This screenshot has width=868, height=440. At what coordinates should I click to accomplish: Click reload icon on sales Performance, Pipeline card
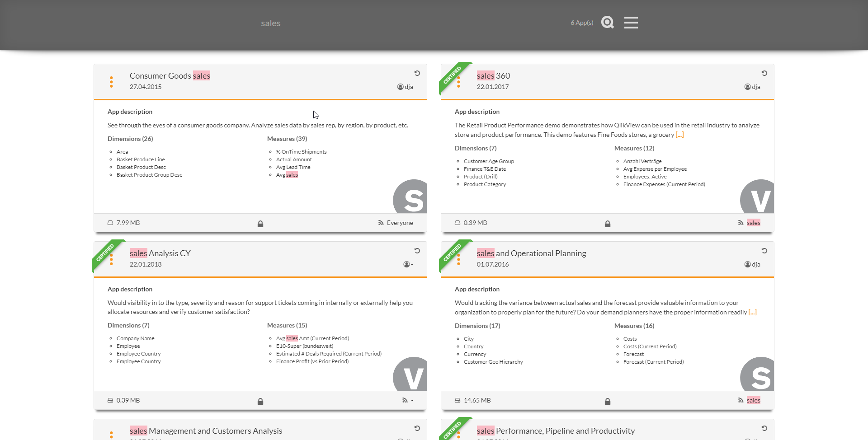pos(764,428)
